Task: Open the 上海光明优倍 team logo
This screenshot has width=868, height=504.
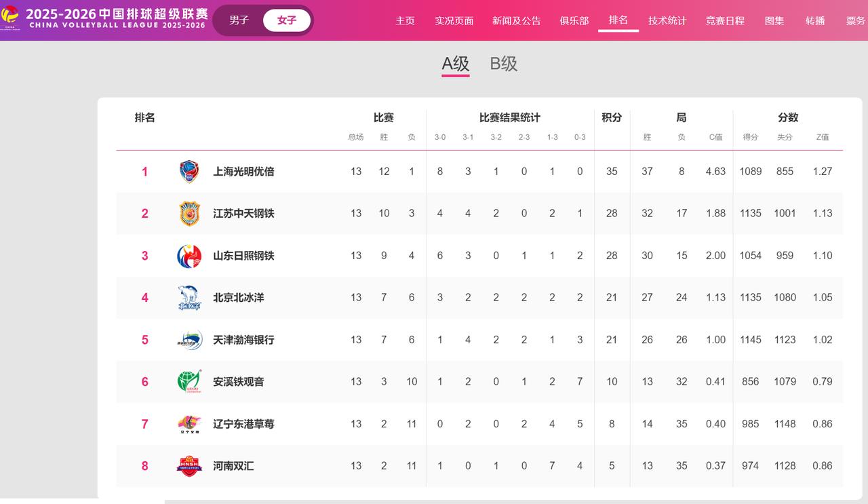Action: pyautogui.click(x=189, y=172)
